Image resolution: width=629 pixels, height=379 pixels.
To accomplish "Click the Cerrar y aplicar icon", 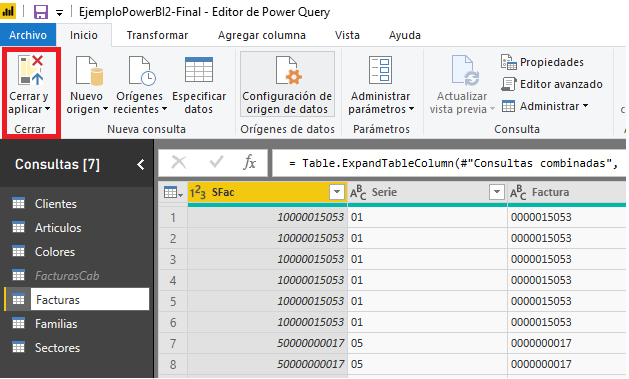I will pyautogui.click(x=30, y=70).
